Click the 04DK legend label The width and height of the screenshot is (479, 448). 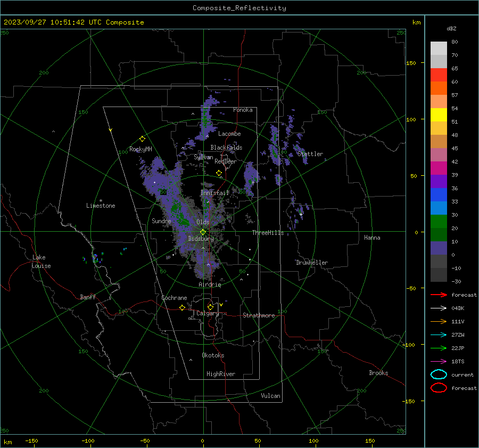point(458,308)
